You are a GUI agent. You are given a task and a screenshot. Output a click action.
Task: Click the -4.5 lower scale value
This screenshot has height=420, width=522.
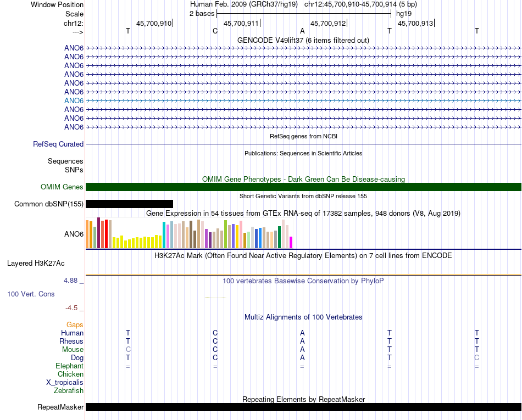click(71, 308)
